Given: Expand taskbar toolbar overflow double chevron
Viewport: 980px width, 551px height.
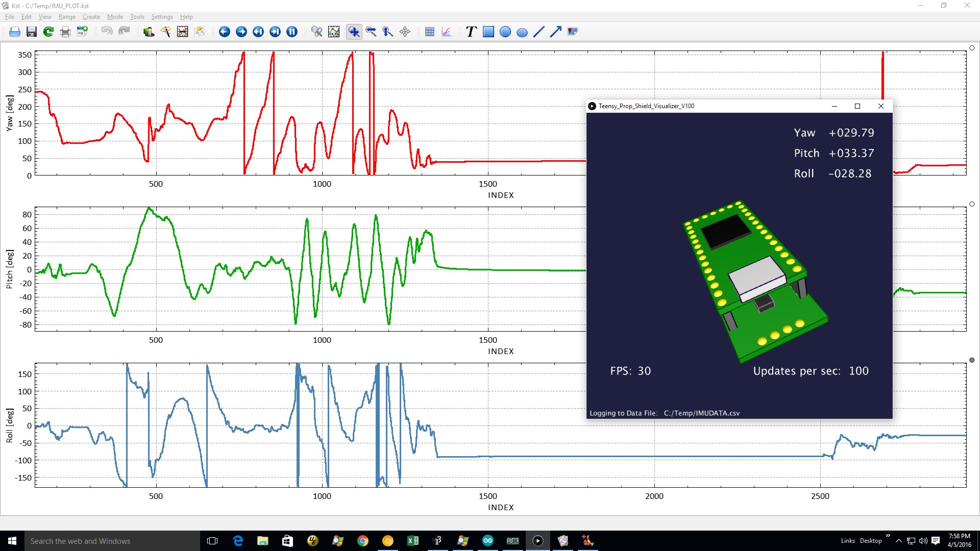Looking at the screenshot, I should tap(888, 536).
